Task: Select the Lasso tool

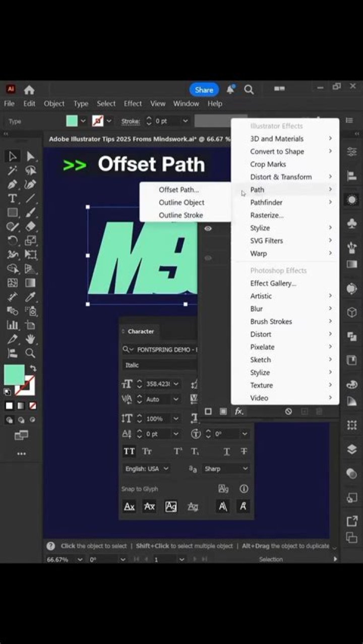Action: click(x=31, y=170)
